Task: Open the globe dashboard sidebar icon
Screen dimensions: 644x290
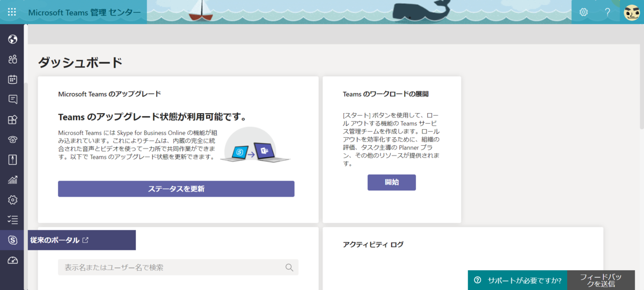Action: point(13,39)
